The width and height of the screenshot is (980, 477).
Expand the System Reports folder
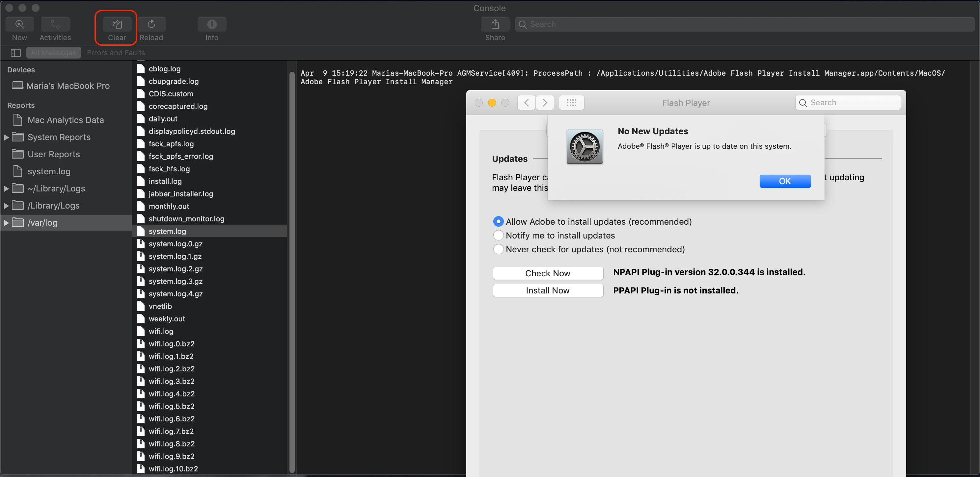[7, 137]
